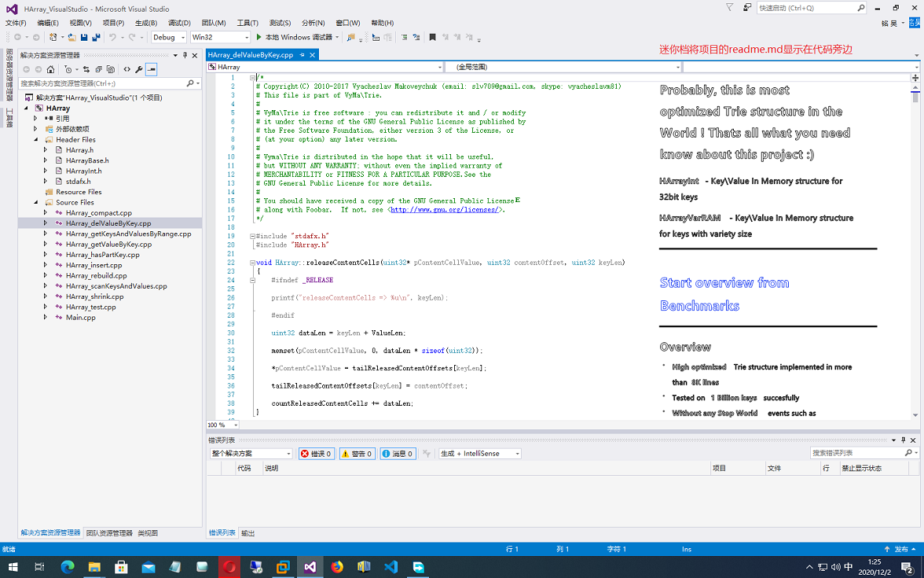The image size is (924, 578).
Task: Click the Pending Changes Filter clock icon
Action: (68, 69)
